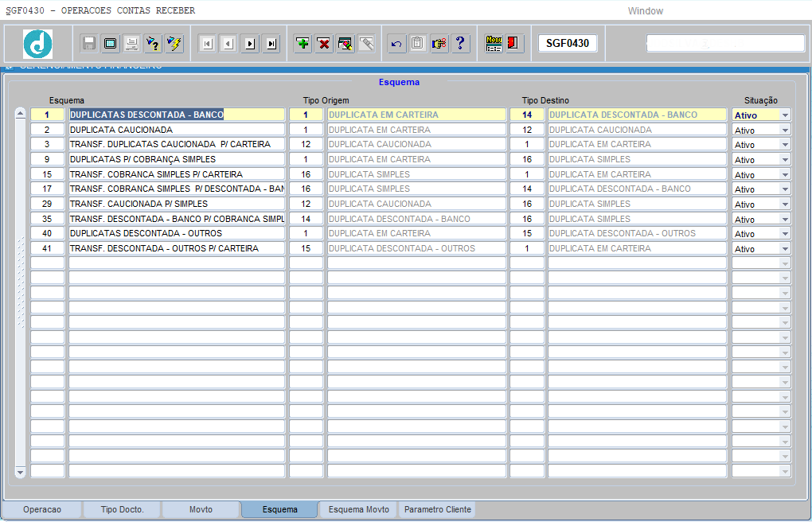Viewport: 812px width, 522px height.
Task: Open Situação dropdown for schema 1
Action: pos(785,115)
